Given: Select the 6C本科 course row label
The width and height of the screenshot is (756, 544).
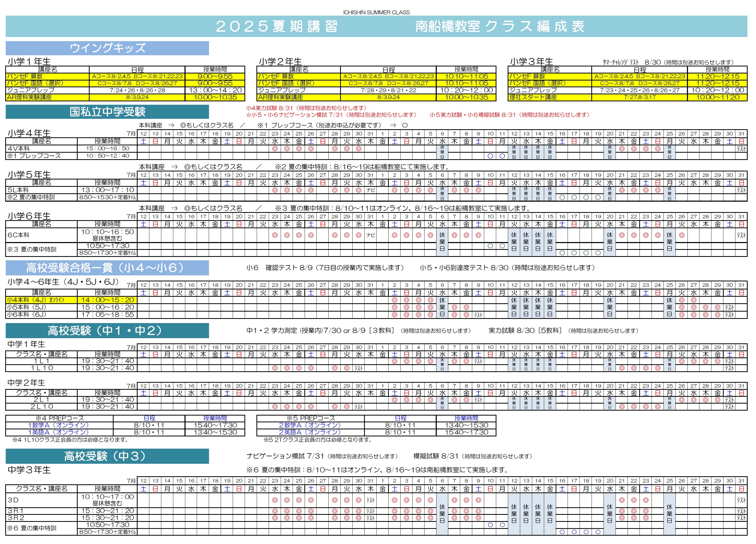Looking at the screenshot, I should (x=41, y=235).
